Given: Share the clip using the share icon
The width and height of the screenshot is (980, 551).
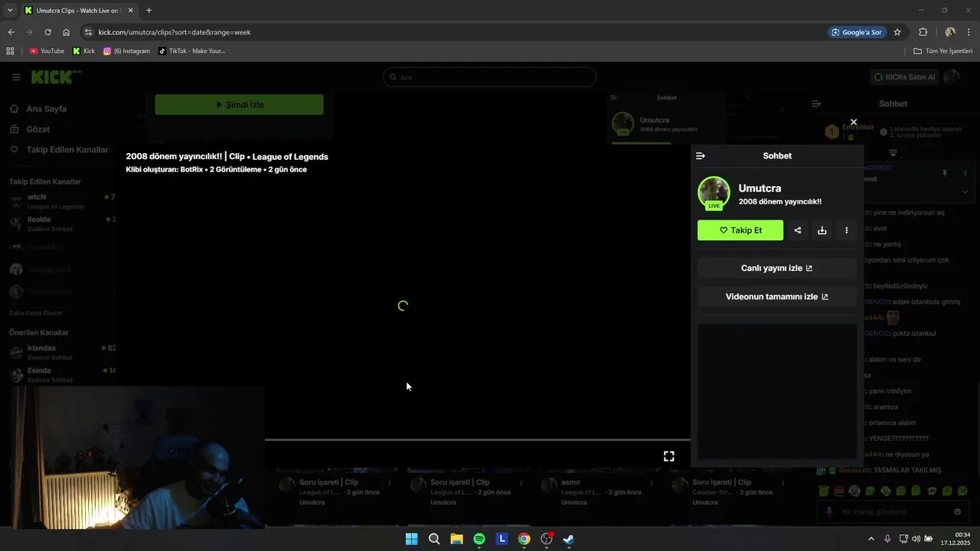Looking at the screenshot, I should point(798,230).
